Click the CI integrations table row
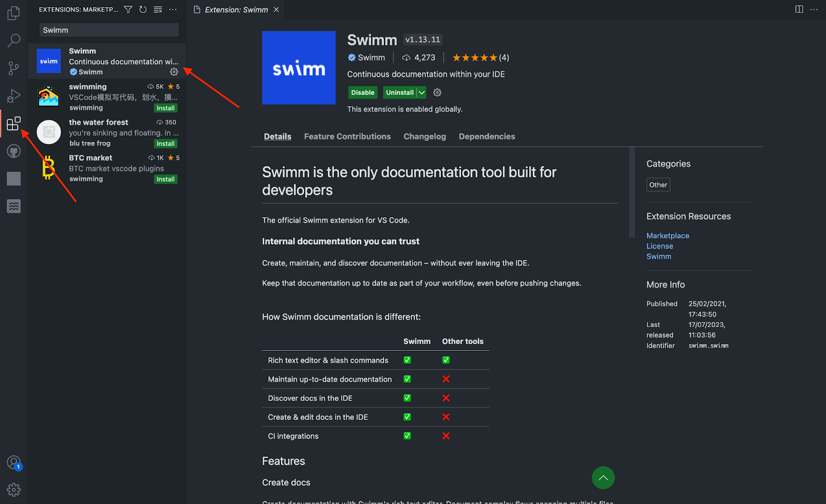The height and width of the screenshot is (504, 826). click(375, 436)
